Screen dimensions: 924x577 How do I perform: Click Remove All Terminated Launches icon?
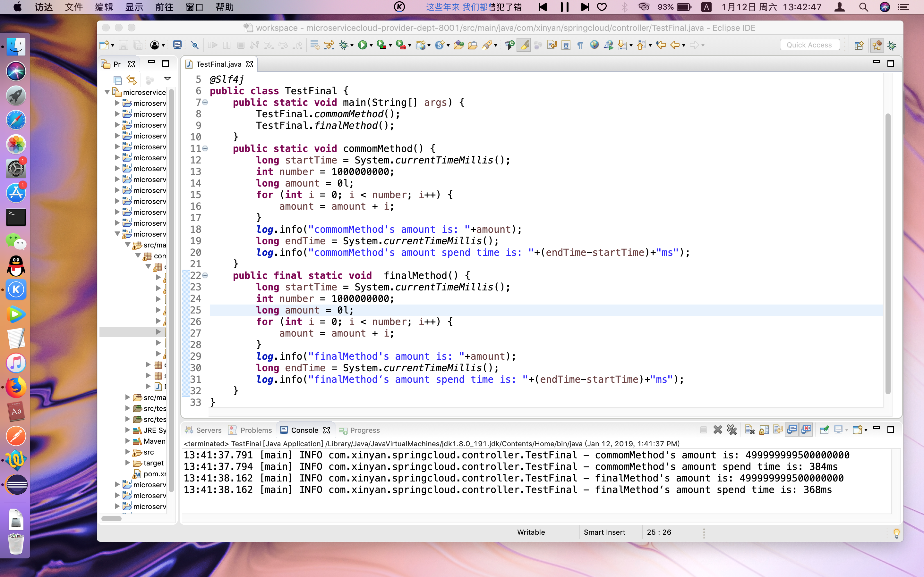pyautogui.click(x=732, y=430)
